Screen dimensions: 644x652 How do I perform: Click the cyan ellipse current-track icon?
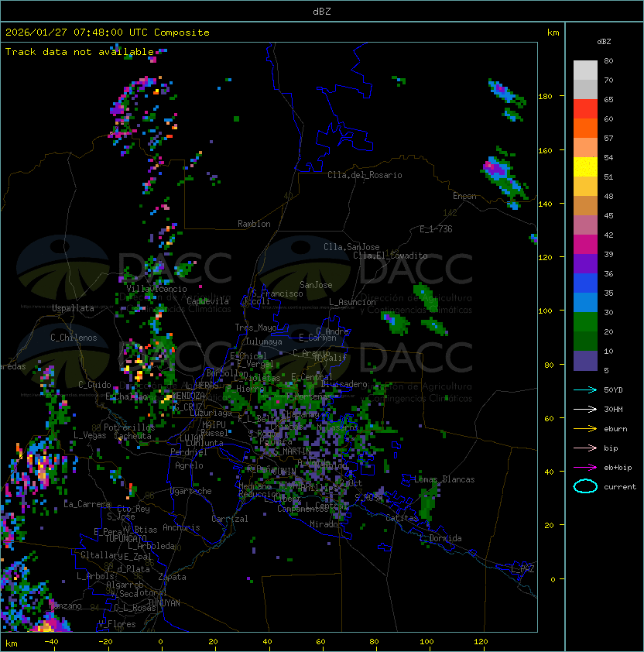pos(585,486)
